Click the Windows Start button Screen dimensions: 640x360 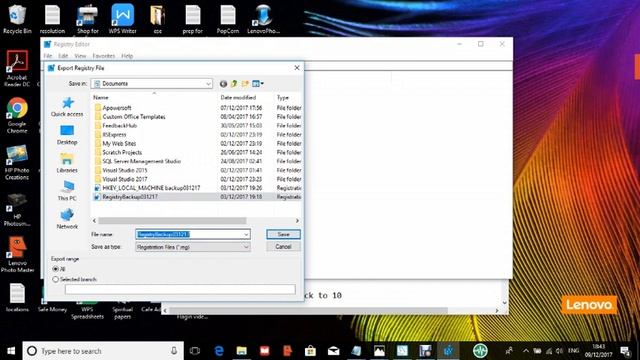click(11, 351)
